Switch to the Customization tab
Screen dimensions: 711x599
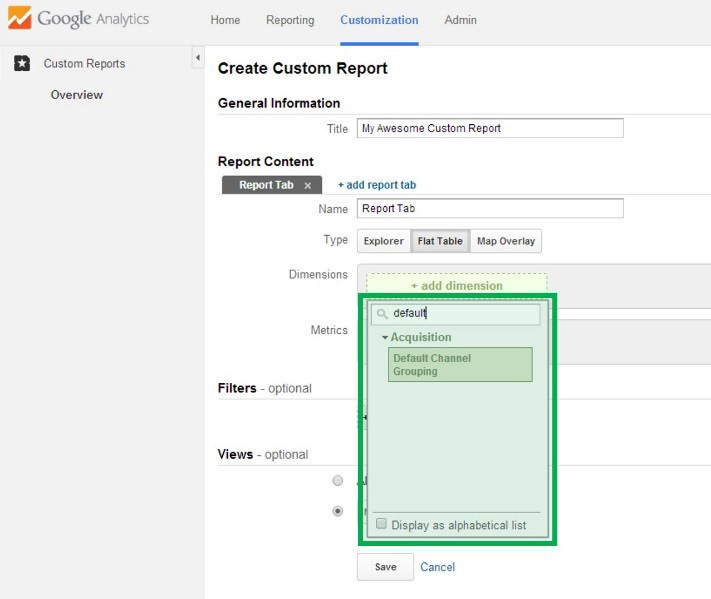click(x=379, y=20)
